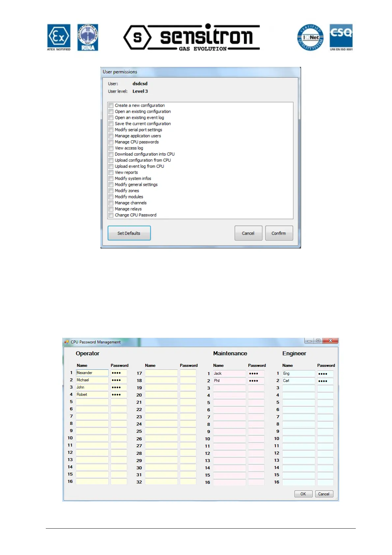Cancel the User permissions dialog
The image size is (392, 555).
coord(248,233)
